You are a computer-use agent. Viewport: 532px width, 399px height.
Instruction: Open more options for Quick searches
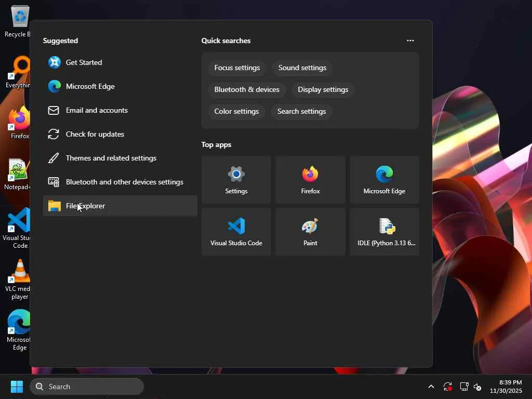(x=410, y=41)
